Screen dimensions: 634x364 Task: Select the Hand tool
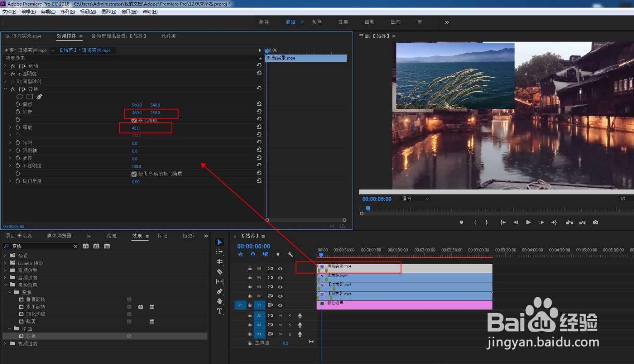[x=220, y=301]
